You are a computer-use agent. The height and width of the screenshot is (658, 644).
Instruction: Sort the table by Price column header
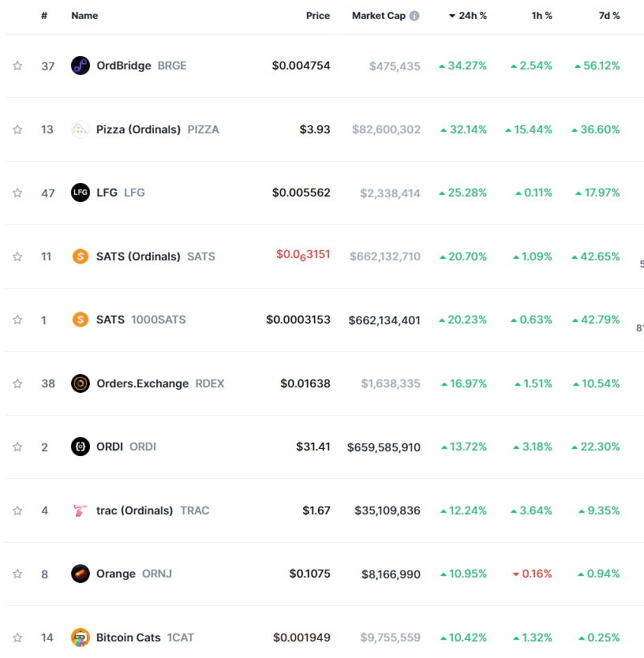[x=318, y=16]
